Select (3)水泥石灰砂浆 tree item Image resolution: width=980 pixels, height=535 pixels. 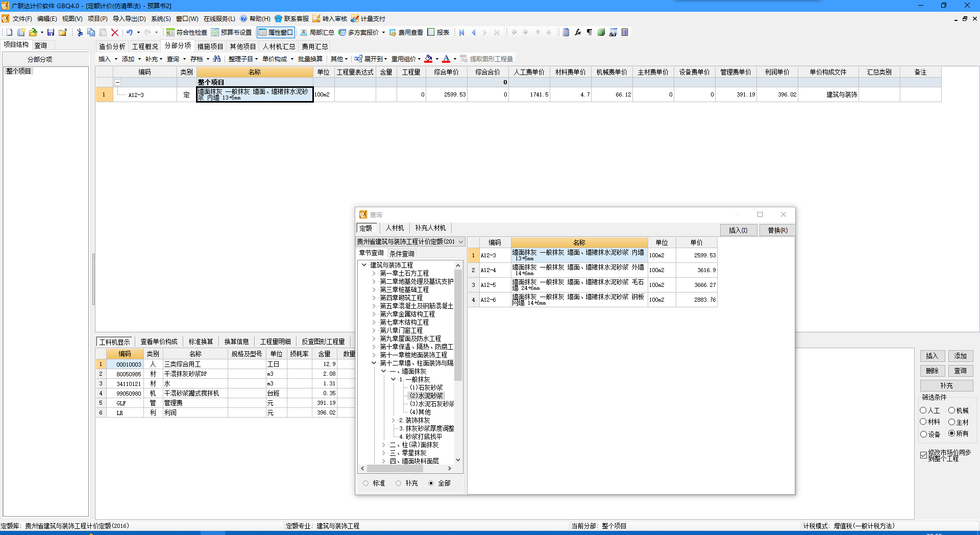432,404
